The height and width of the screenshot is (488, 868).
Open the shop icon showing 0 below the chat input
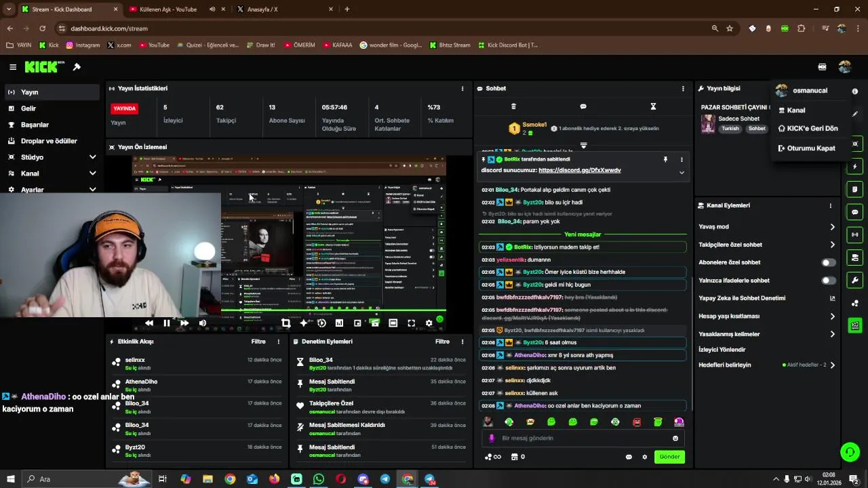tap(517, 457)
